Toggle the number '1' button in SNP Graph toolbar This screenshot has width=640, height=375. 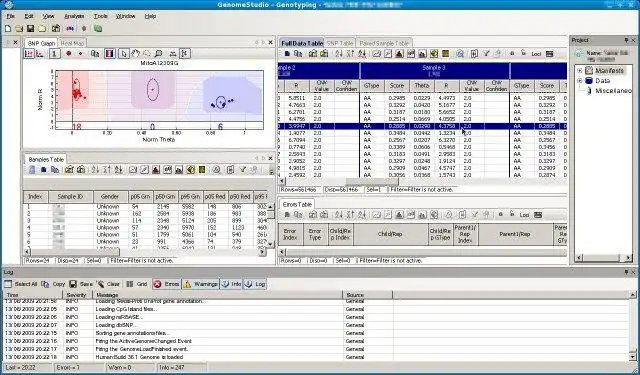55,53
